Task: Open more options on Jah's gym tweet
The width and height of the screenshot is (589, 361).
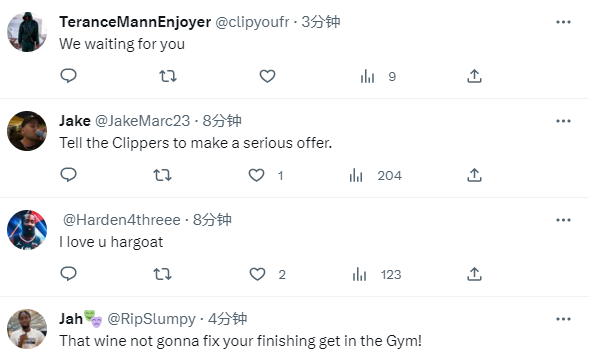Action: point(563,319)
